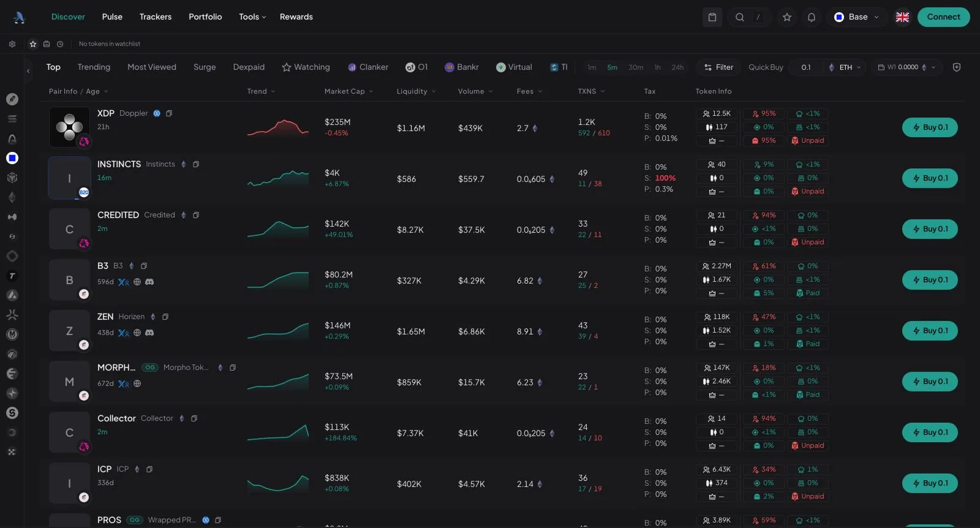Select the Dexpaid tab
The width and height of the screenshot is (980, 528).
(249, 67)
